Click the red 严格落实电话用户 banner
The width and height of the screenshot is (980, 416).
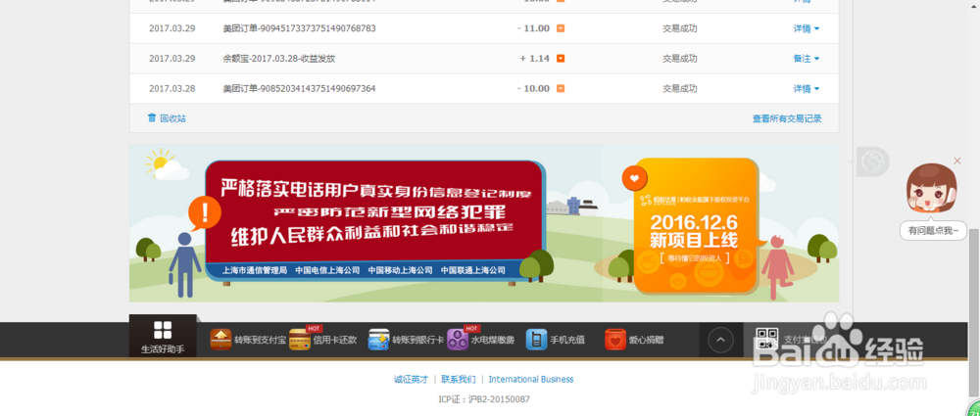pos(375,220)
